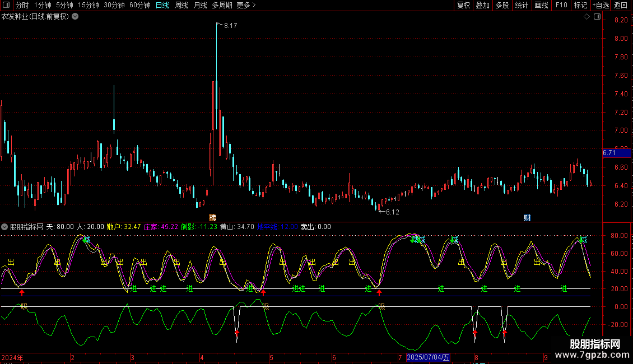
Task: Select the 日线 daily period
Action: 162,5
